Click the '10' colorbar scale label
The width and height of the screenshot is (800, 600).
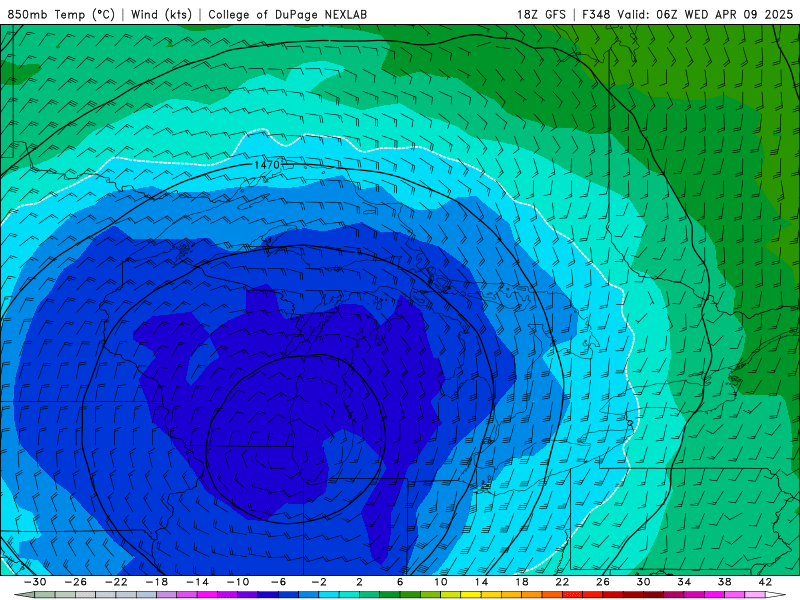pos(441,582)
